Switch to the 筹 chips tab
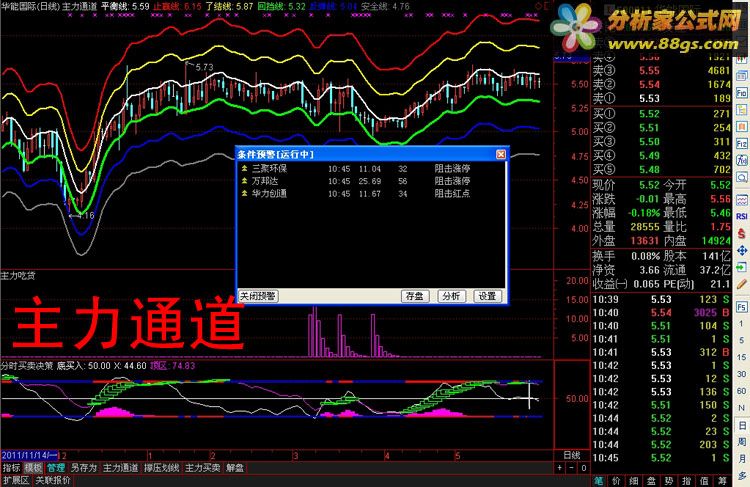The width and height of the screenshot is (750, 487). 722,480
